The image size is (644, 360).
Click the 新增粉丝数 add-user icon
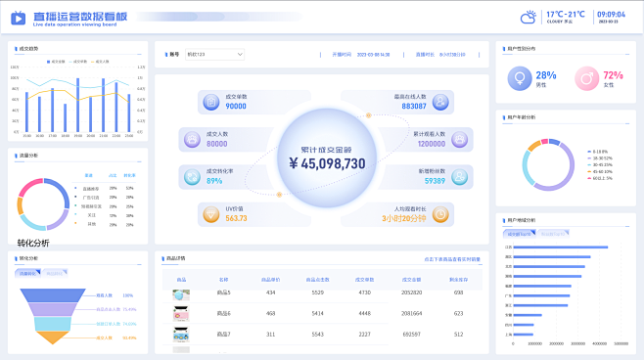[460, 177]
